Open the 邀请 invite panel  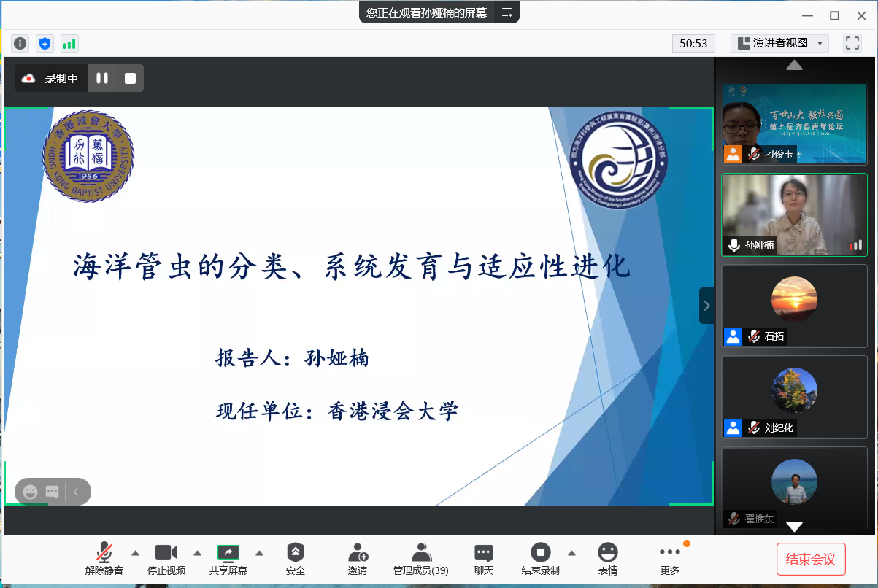pyautogui.click(x=358, y=559)
